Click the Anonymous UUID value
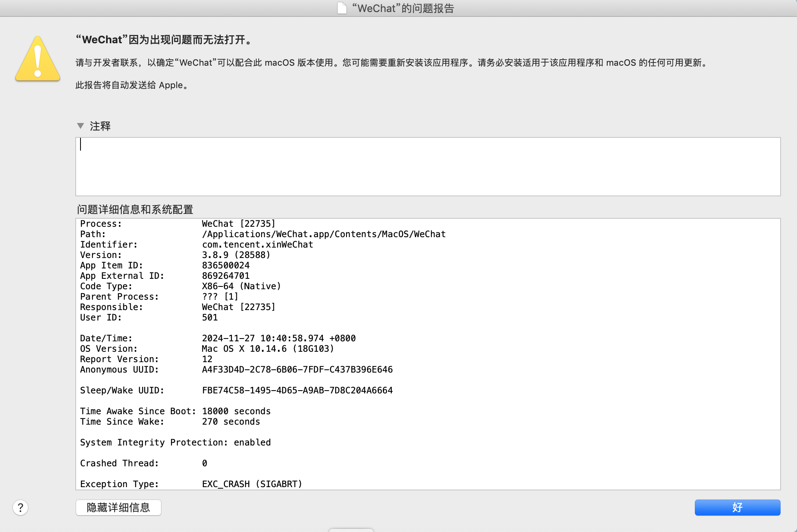 coord(297,369)
